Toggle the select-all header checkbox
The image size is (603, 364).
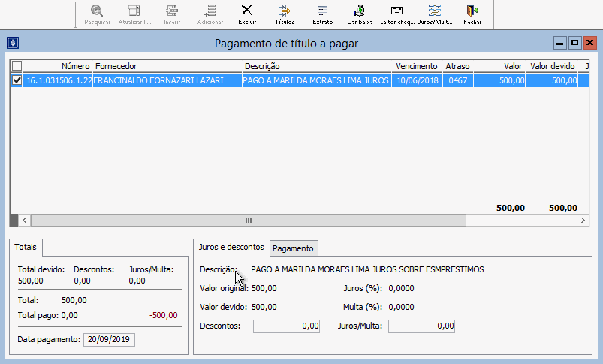point(17,66)
